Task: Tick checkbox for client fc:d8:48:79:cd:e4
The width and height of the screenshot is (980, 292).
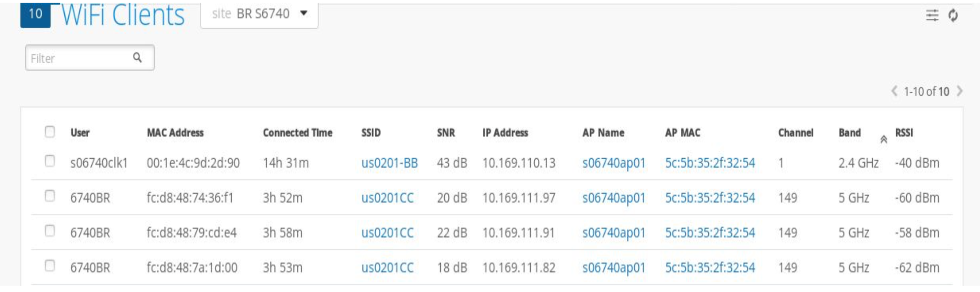Action: coord(50,231)
